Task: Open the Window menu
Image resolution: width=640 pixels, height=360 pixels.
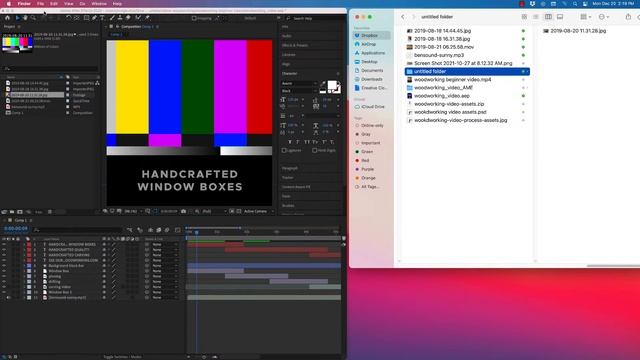Action: pos(99,4)
